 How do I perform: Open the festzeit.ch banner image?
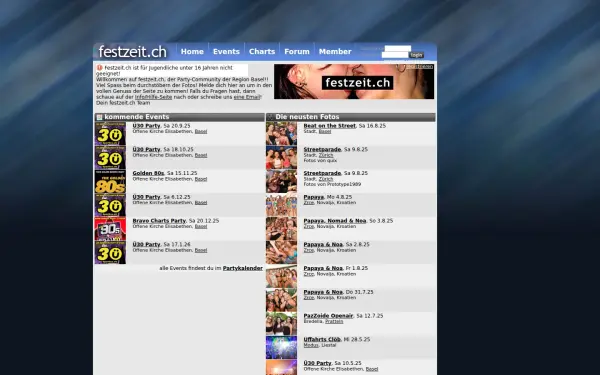(x=354, y=82)
